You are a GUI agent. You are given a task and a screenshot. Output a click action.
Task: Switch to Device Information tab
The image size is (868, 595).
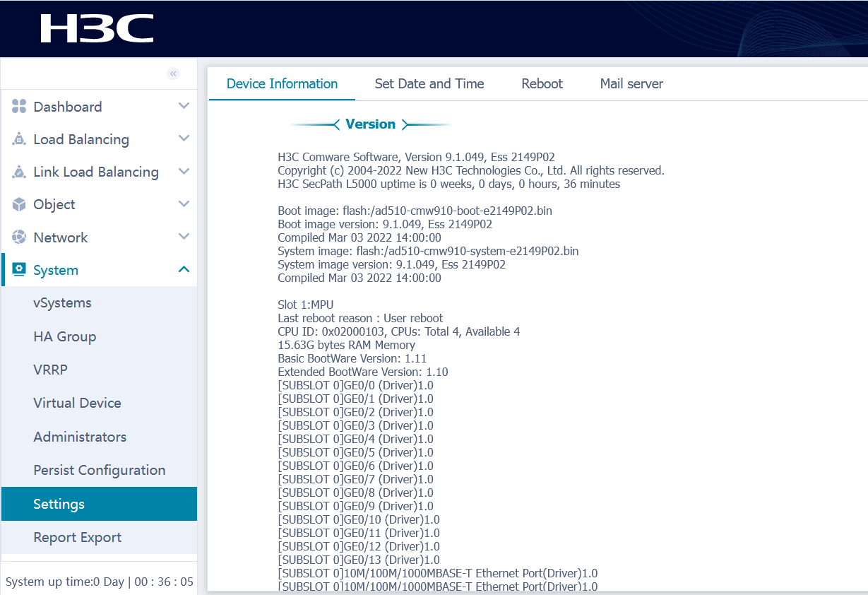282,83
